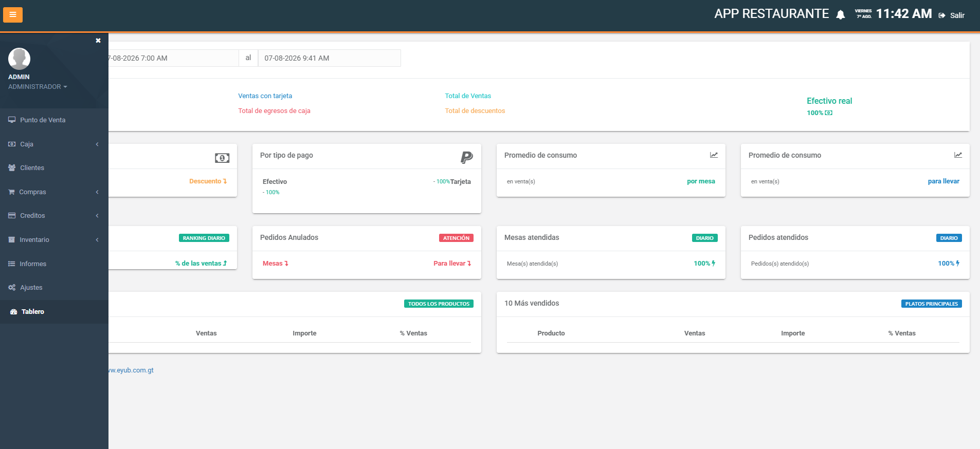
Task: Click the Punto de Venta monitor icon
Action: click(12, 120)
